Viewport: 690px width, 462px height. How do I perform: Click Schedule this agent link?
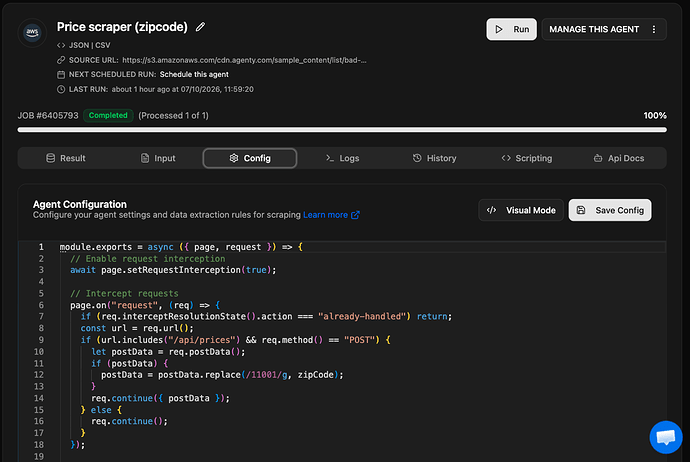click(x=194, y=74)
